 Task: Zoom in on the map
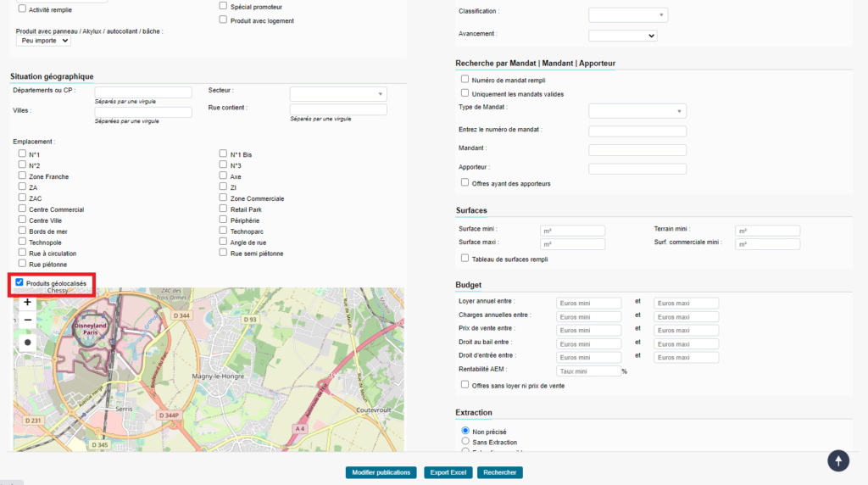coord(28,302)
